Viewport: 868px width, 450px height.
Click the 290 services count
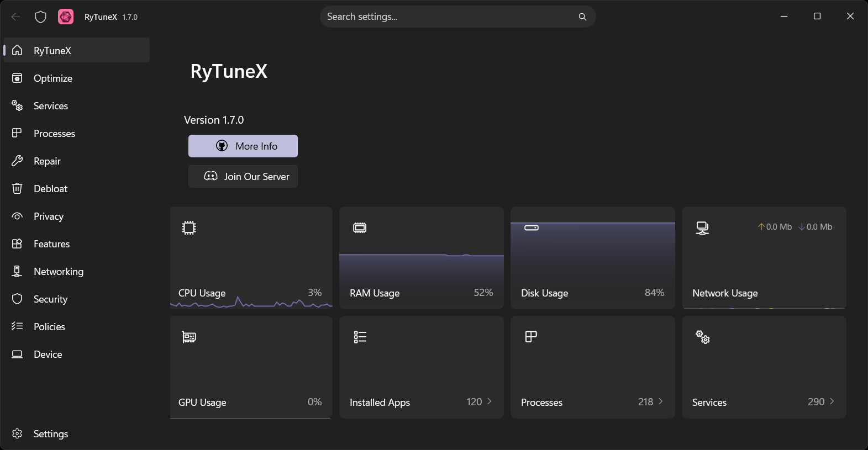[816, 402]
